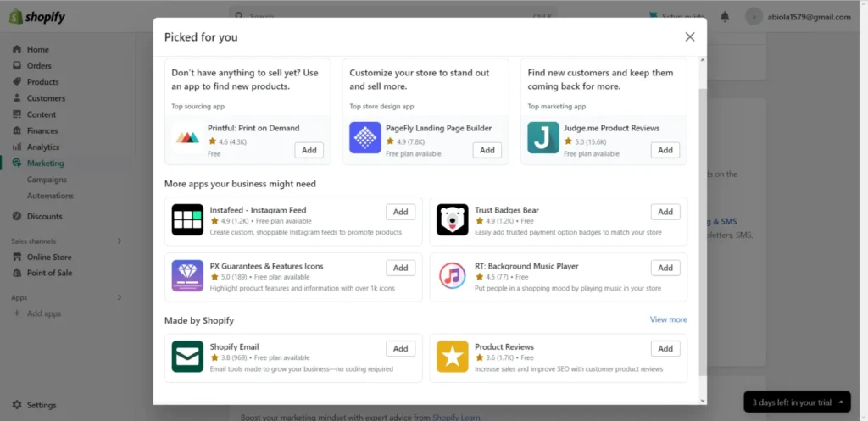Image resolution: width=868 pixels, height=421 pixels.
Task: Click the Trust Badges Bear title
Action: 507,210
